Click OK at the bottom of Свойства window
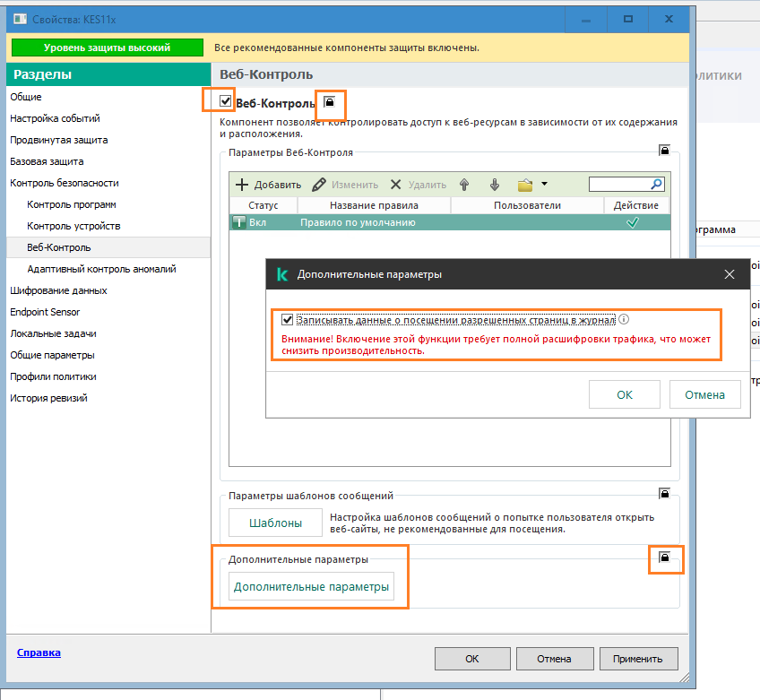760x700 pixels. [x=472, y=659]
